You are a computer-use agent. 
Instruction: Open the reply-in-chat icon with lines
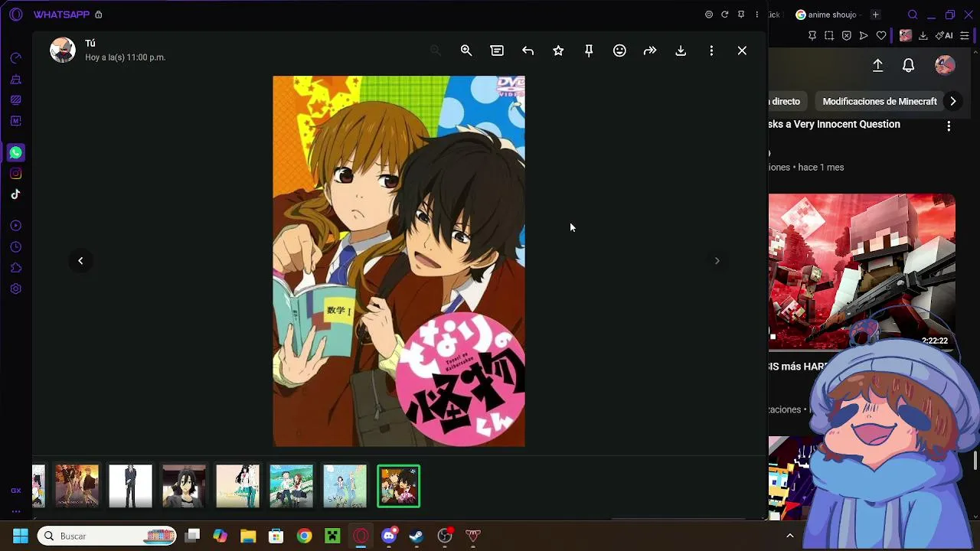pos(497,51)
